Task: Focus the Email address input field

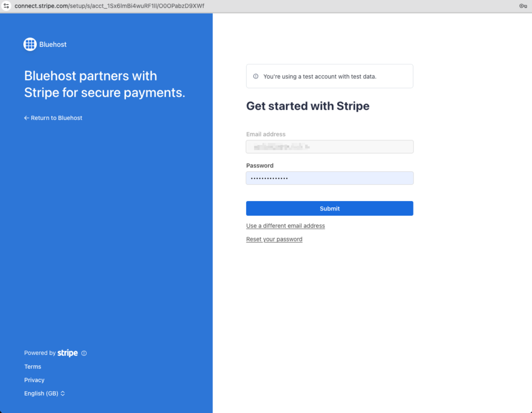Action: pos(329,147)
